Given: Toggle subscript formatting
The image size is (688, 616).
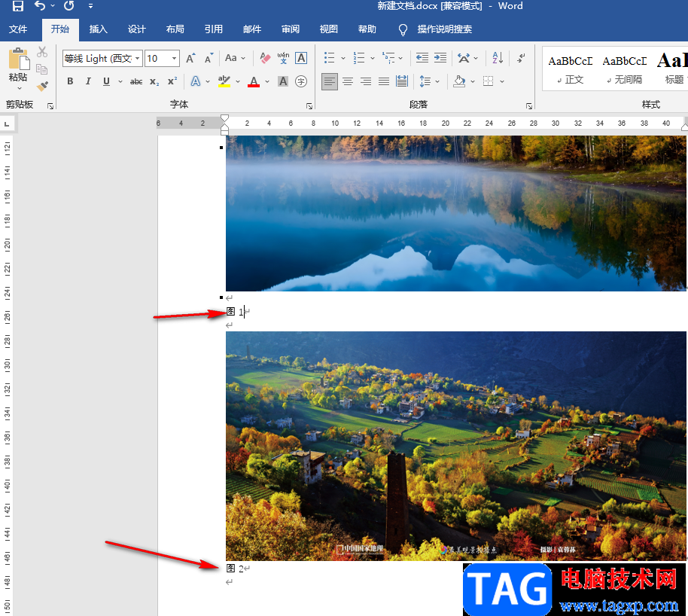Looking at the screenshot, I should (154, 81).
